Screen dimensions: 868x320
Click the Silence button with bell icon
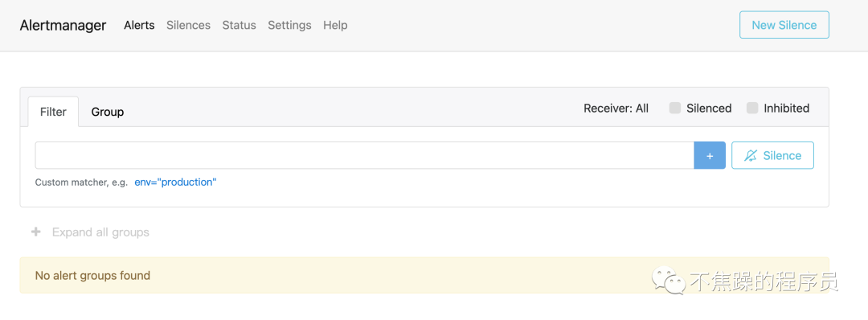(772, 155)
